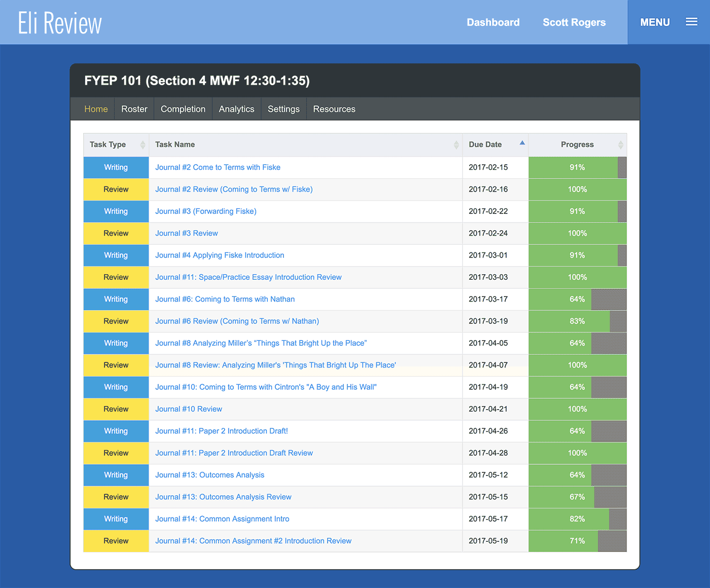
Task: Open Journal #4 Applying Fiske Introduction
Action: coord(220,255)
